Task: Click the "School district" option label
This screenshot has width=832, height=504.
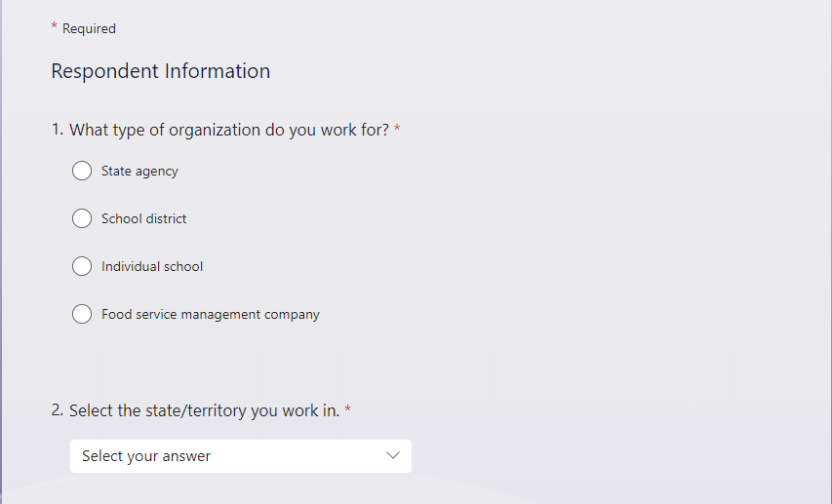Action: 143,219
